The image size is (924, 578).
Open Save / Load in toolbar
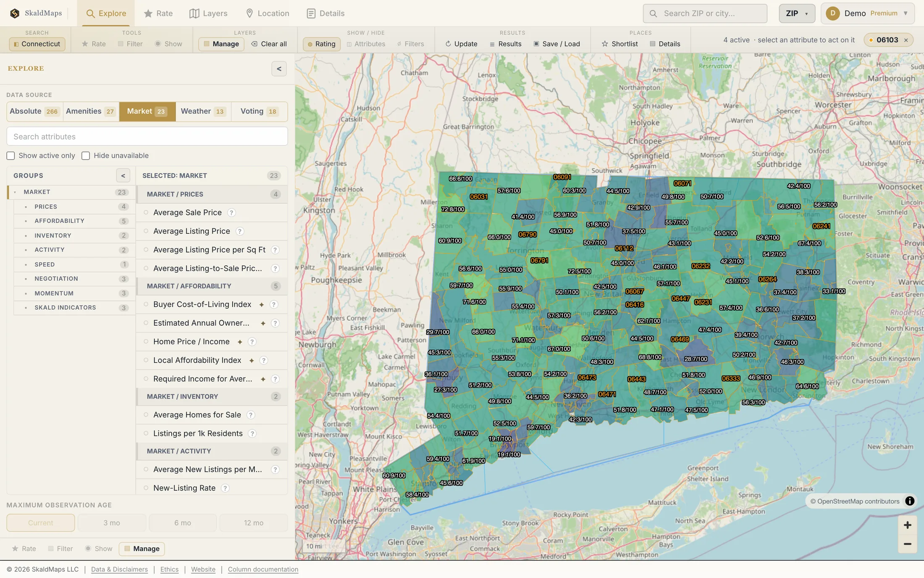click(556, 44)
